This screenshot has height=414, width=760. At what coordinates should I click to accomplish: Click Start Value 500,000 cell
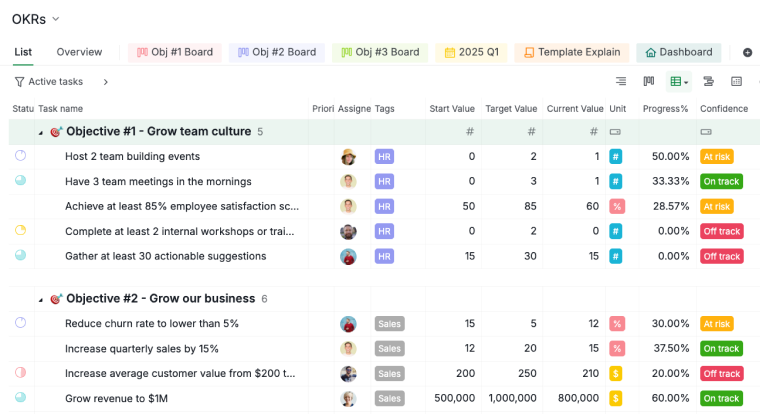click(x=454, y=398)
